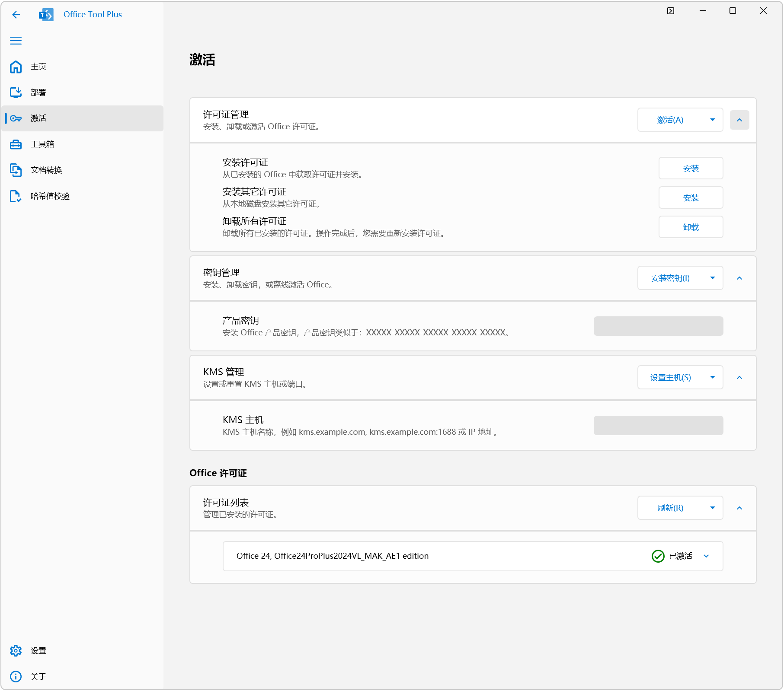Image resolution: width=784 pixels, height=691 pixels.
Task: Expand the Office24ProPlus2024VL_MAK_AE1 license details
Action: point(706,556)
